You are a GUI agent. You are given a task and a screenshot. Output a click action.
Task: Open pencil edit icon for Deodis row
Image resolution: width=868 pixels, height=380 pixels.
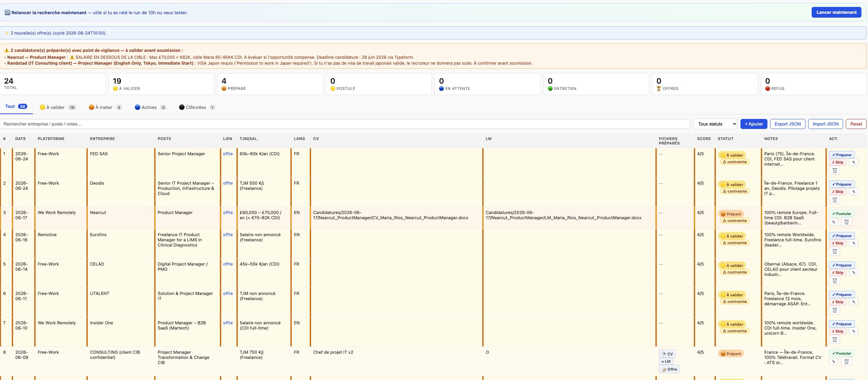pyautogui.click(x=853, y=192)
